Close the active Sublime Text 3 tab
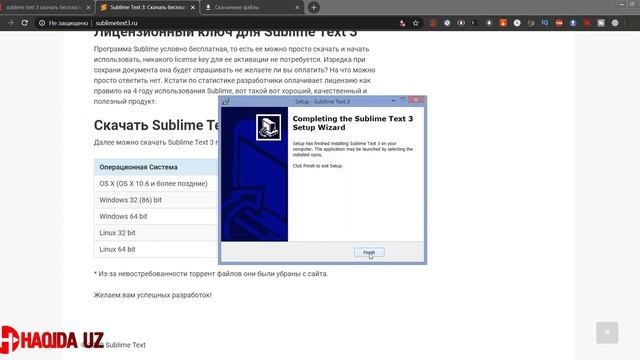 click(x=193, y=7)
